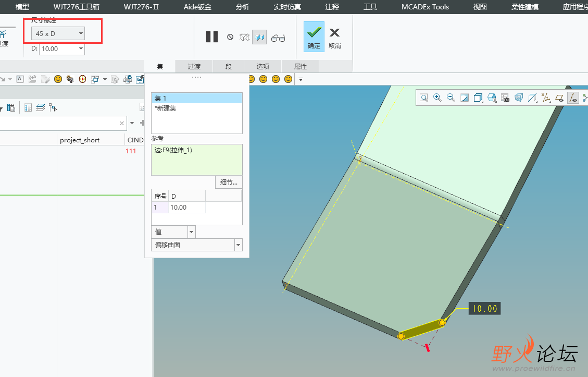588x377 pixels.
Task: Open the 属性 panel tab
Action: (300, 66)
